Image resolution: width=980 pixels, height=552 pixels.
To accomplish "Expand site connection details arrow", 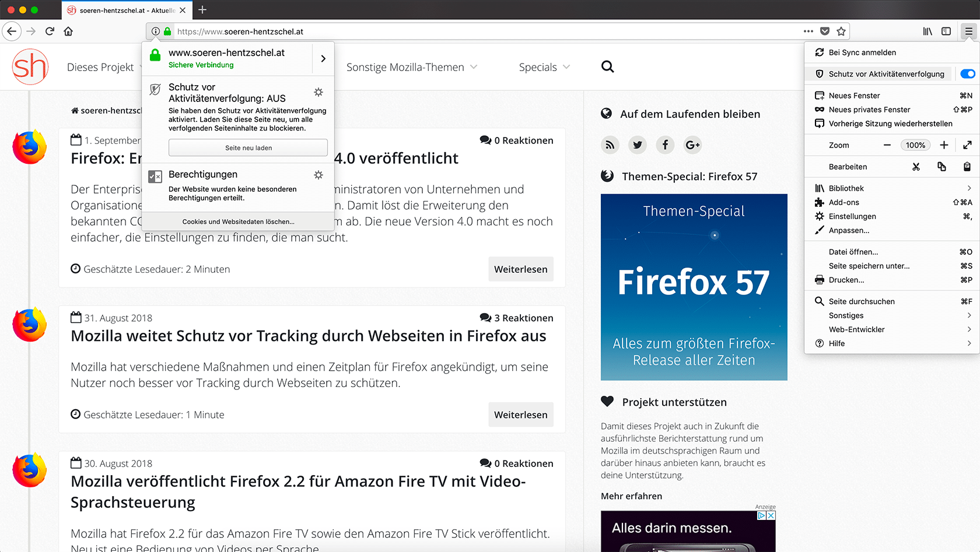I will click(x=323, y=58).
